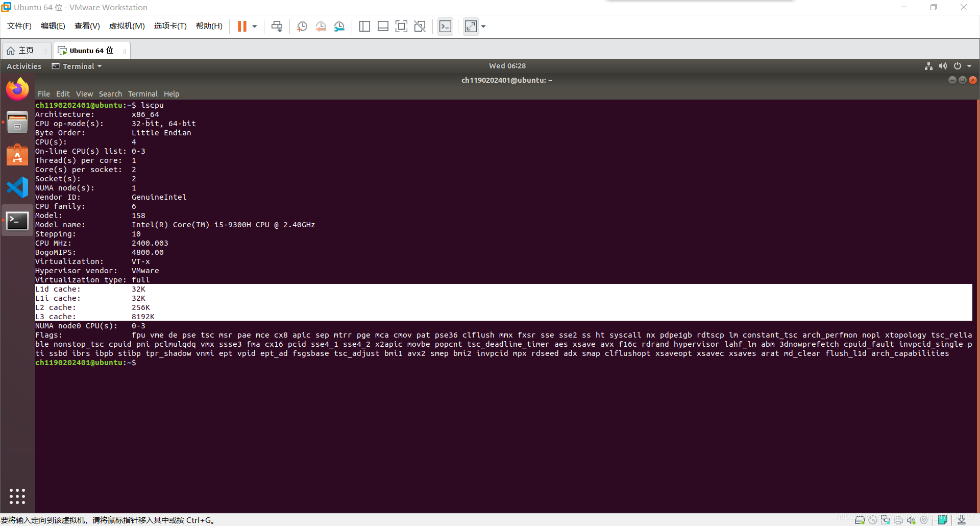
Task: Open the 查看(V) view menu
Action: point(87,26)
